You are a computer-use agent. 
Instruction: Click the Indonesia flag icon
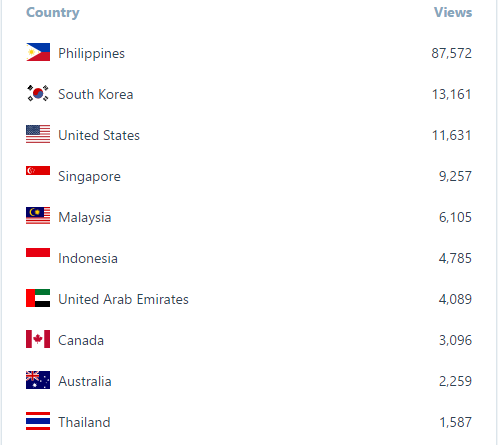click(x=38, y=253)
